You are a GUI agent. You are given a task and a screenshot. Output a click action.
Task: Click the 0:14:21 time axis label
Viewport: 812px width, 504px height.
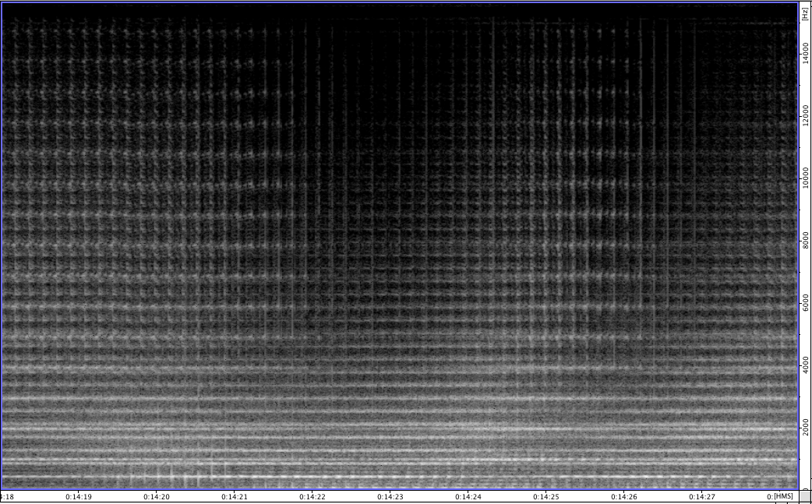click(x=235, y=497)
